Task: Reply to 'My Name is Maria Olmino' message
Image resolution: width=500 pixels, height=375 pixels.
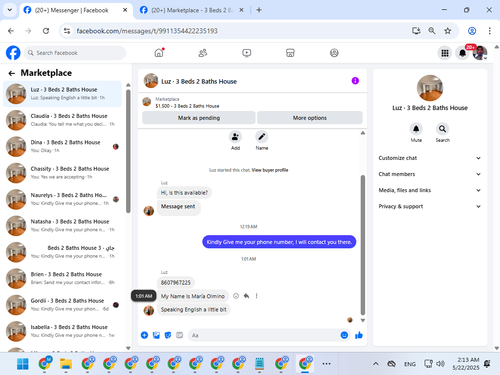Action: pyautogui.click(x=246, y=296)
